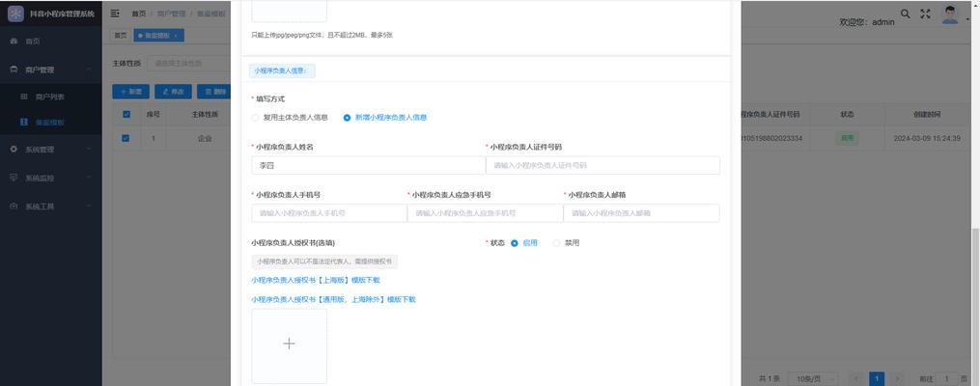Open the 10条/页 page size dropdown
The height and width of the screenshot is (386, 980).
coord(813,379)
